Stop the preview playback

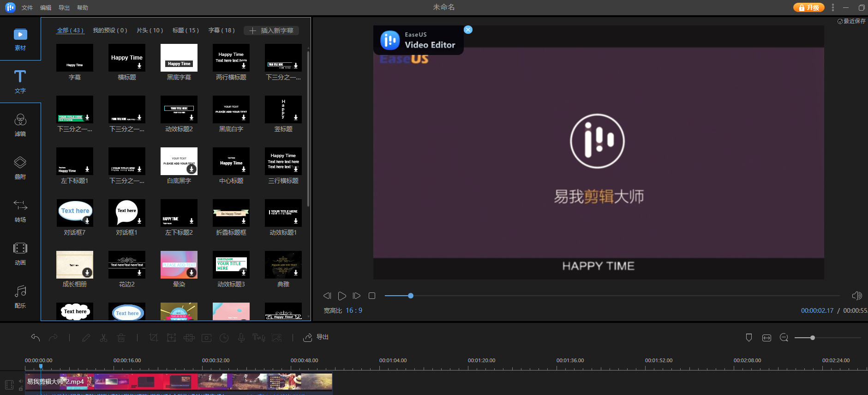pyautogui.click(x=372, y=296)
